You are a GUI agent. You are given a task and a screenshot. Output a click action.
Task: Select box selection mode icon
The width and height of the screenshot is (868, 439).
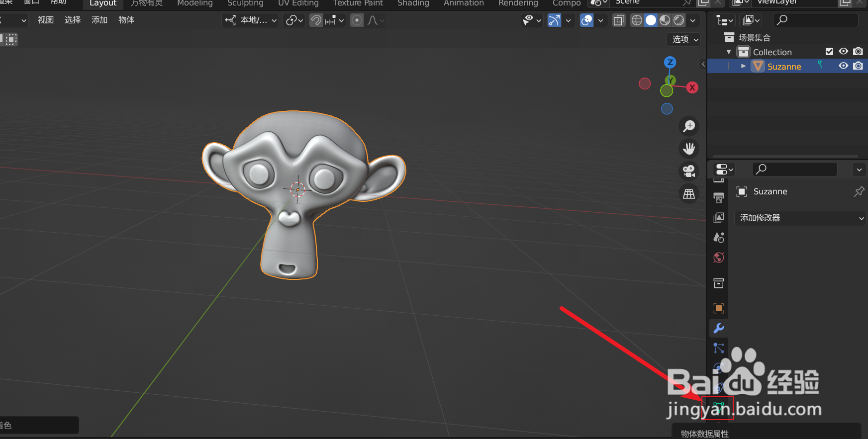point(10,39)
